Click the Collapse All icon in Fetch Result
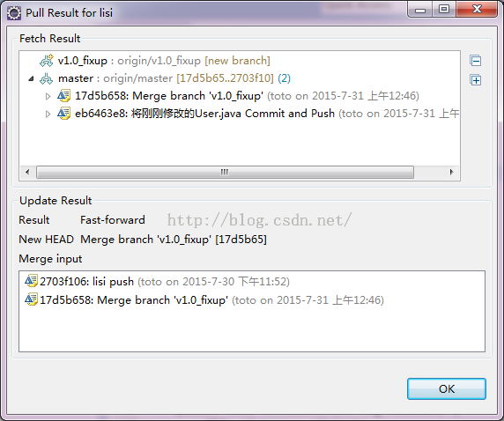The height and width of the screenshot is (421, 504). click(x=476, y=61)
